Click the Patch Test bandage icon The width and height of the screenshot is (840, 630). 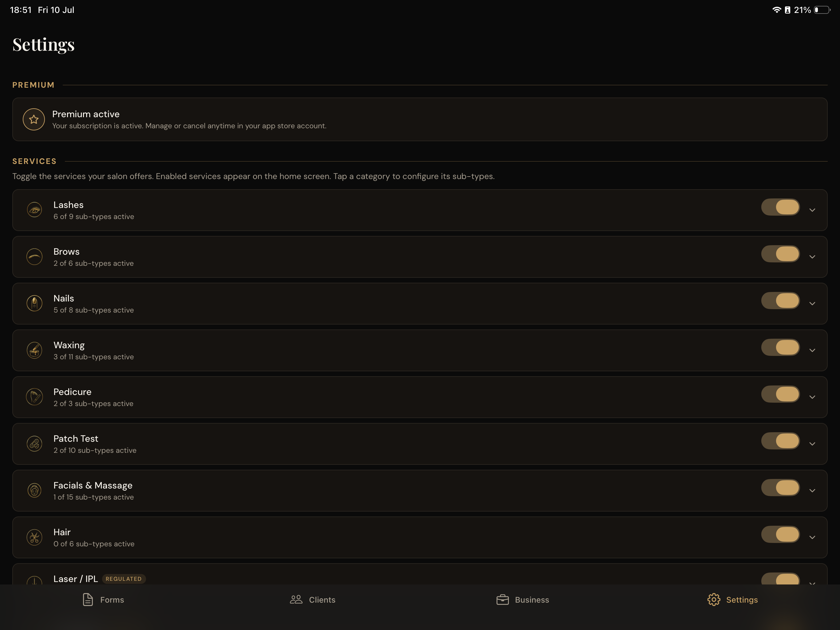[x=34, y=444]
